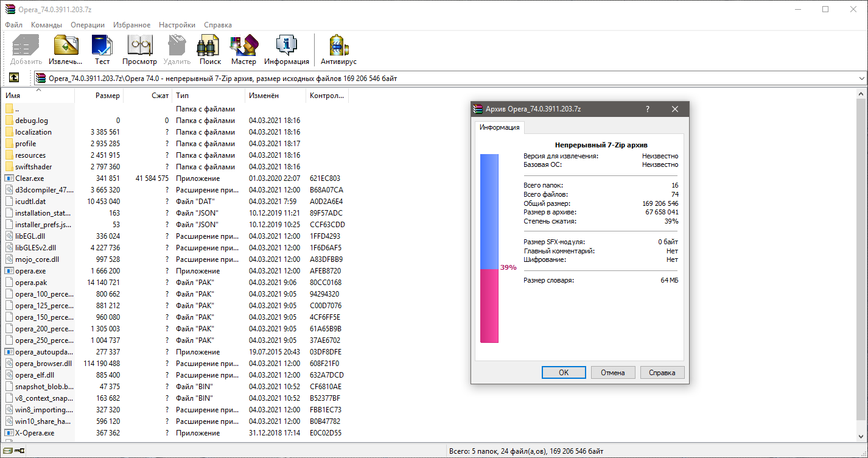This screenshot has height=458, width=868.
Task: Open the Настройки menu
Action: click(177, 25)
